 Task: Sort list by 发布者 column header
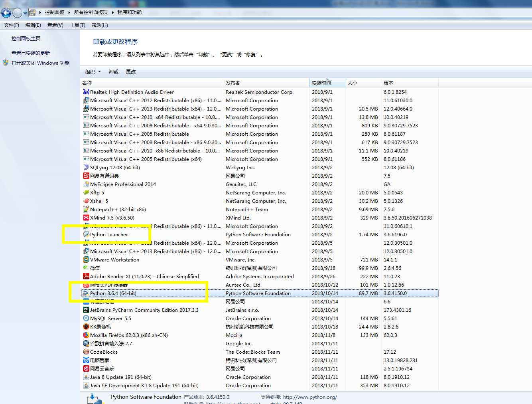coord(266,83)
